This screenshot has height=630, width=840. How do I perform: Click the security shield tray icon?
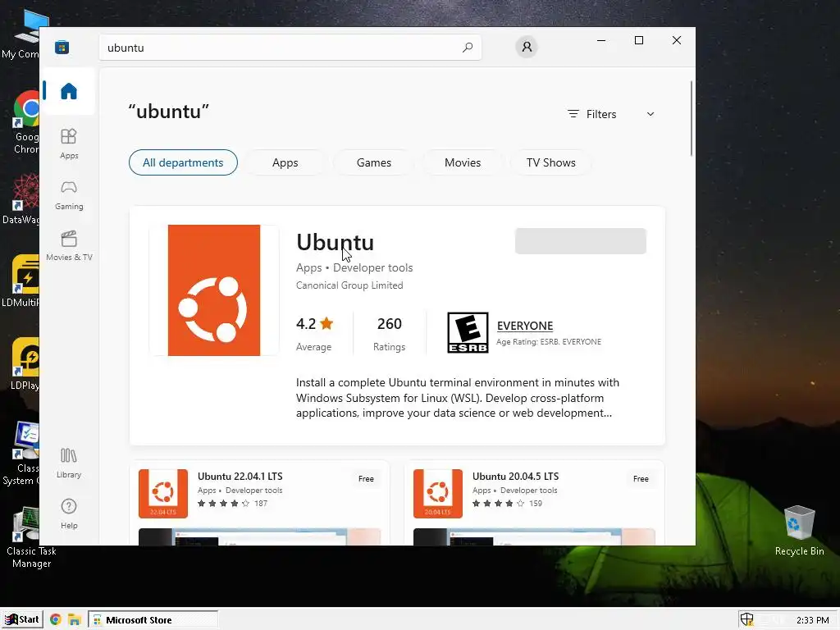click(746, 620)
